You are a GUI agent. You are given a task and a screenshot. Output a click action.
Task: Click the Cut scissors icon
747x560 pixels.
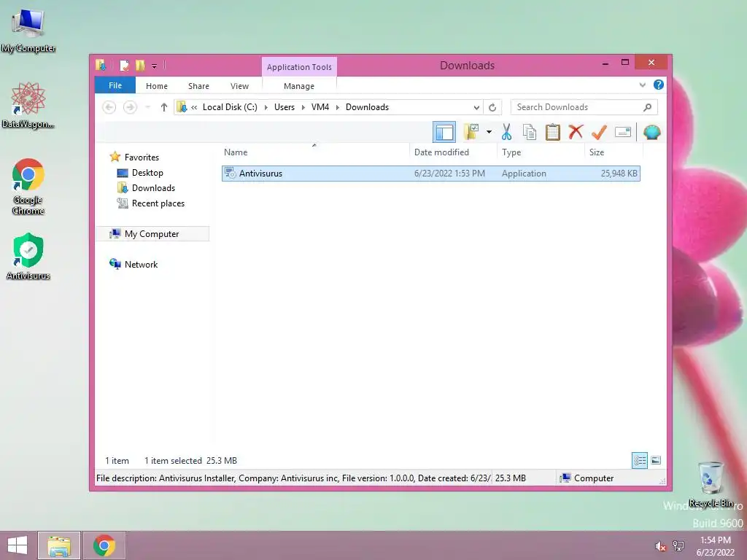[506, 132]
